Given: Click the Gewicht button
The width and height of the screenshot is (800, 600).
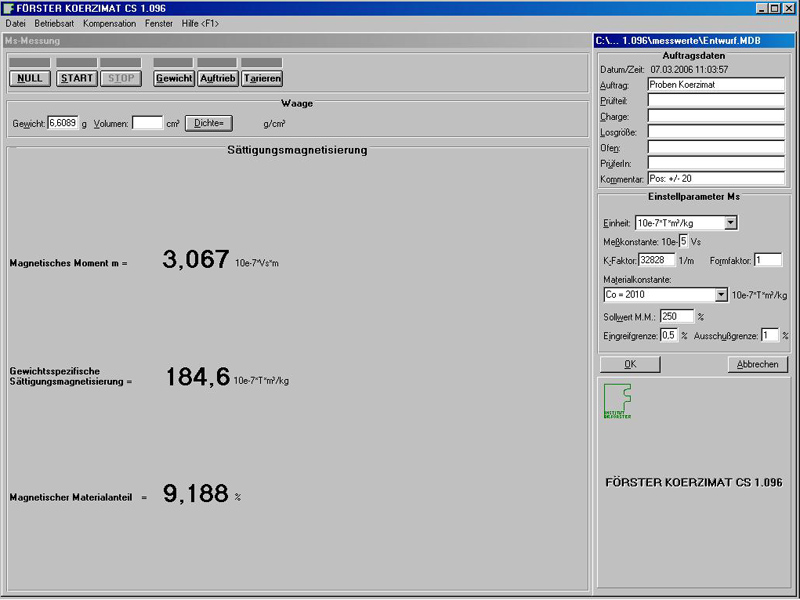Looking at the screenshot, I should tap(174, 78).
